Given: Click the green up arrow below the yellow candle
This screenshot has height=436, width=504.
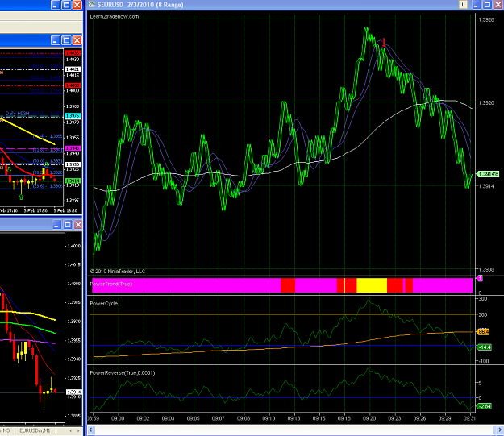Looking at the screenshot, I should pyautogui.click(x=21, y=197).
